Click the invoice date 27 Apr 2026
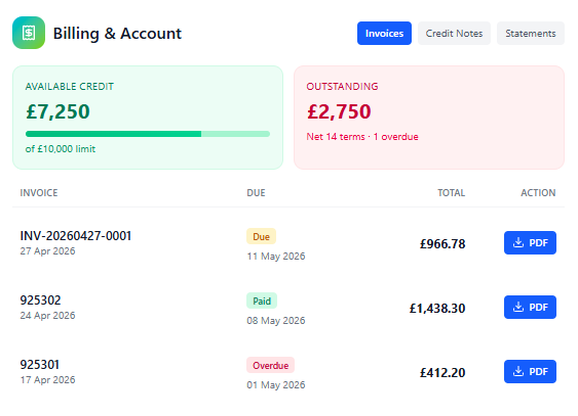 (48, 251)
